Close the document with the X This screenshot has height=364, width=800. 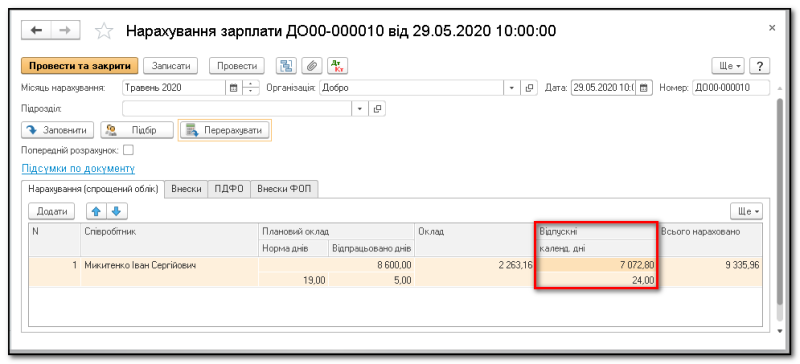pos(772,28)
